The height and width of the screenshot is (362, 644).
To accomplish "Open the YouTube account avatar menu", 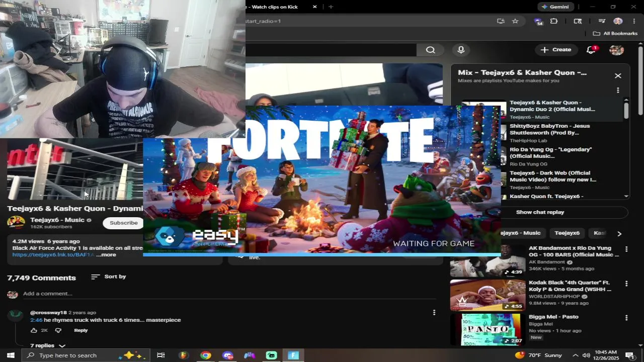I will (x=616, y=50).
